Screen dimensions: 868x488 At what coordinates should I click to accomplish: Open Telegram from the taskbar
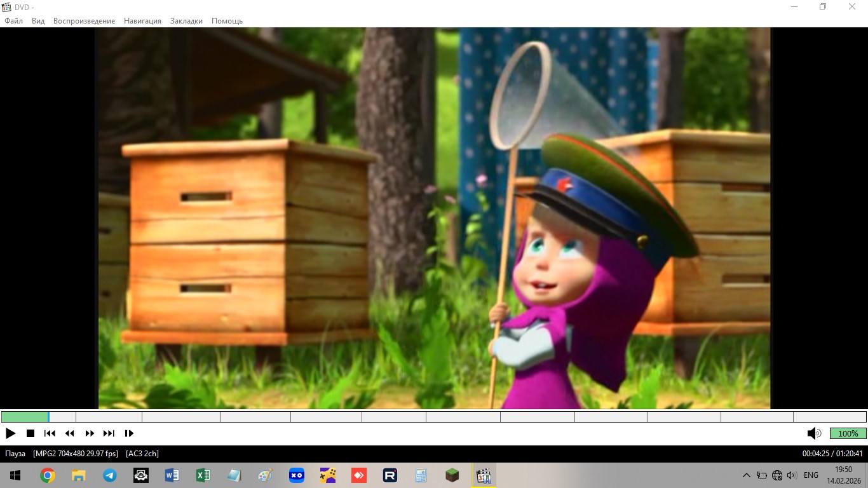pos(109,475)
